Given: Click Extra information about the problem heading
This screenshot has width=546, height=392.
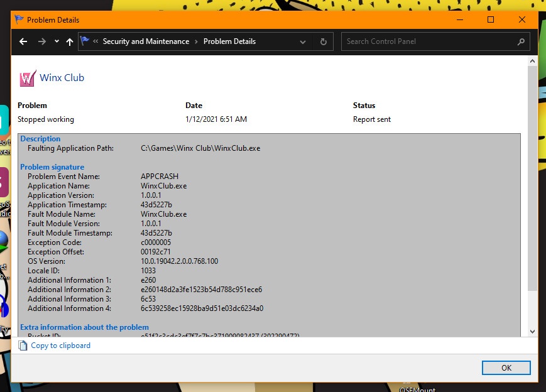Looking at the screenshot, I should [x=85, y=327].
